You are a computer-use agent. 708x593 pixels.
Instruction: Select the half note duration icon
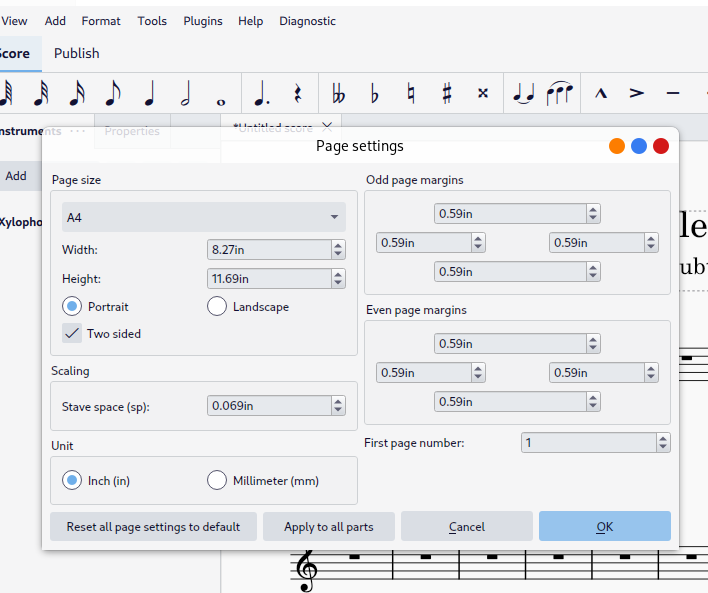tap(185, 93)
